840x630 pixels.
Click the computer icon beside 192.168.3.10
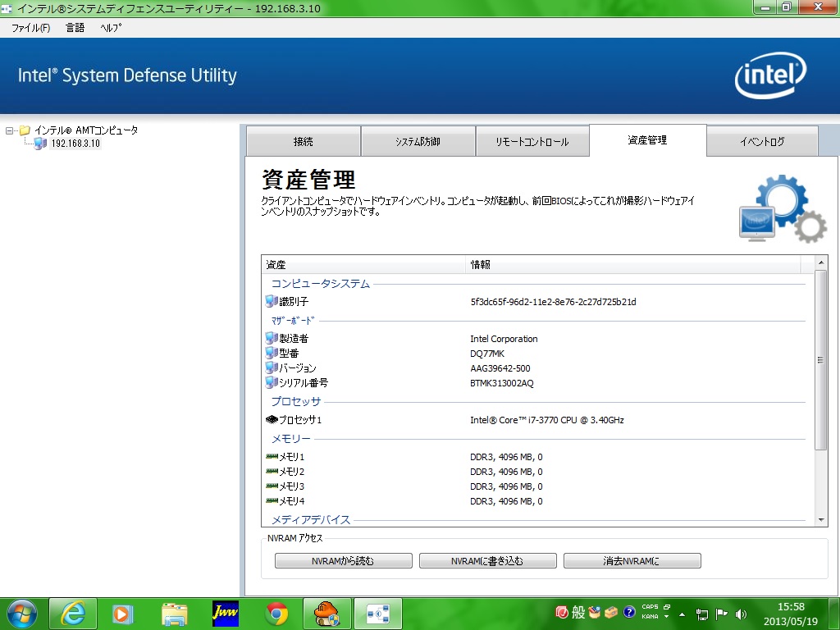(41, 144)
